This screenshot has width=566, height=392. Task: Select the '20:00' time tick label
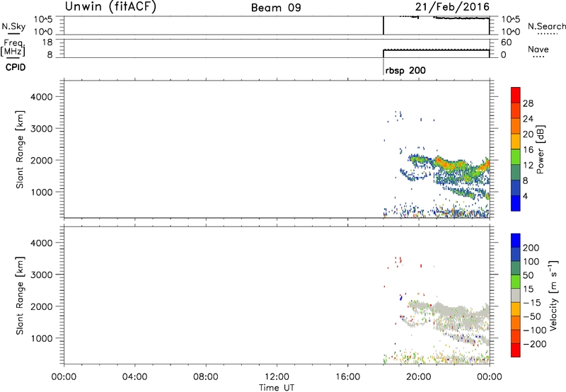coord(419,377)
